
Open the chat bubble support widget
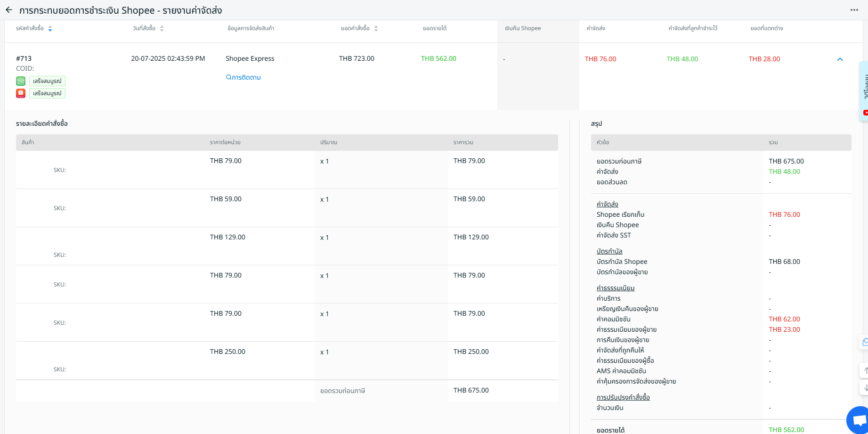tap(860, 420)
